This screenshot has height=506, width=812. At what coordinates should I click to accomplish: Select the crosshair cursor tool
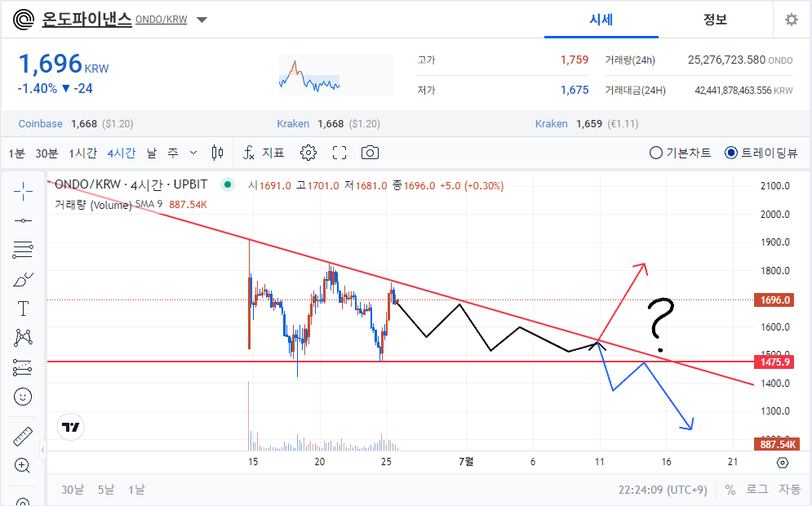click(23, 191)
